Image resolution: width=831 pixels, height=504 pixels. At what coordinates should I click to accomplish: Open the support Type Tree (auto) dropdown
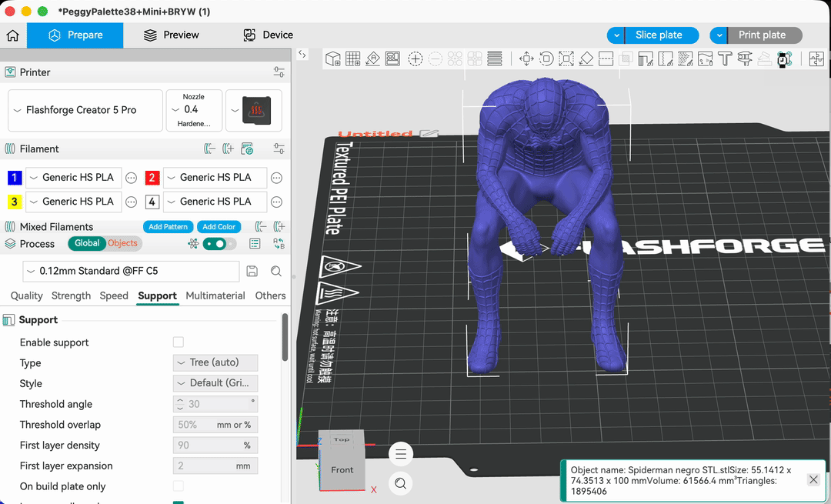click(215, 362)
